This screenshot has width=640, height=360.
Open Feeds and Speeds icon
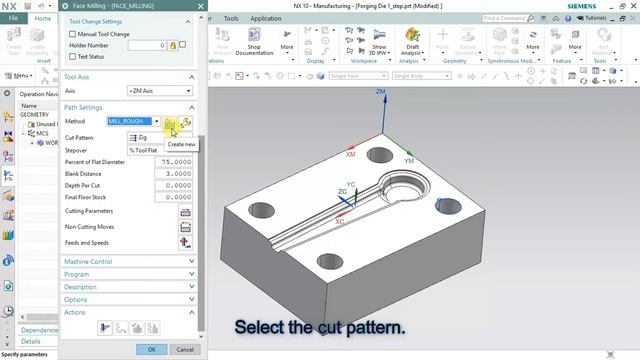(x=185, y=243)
